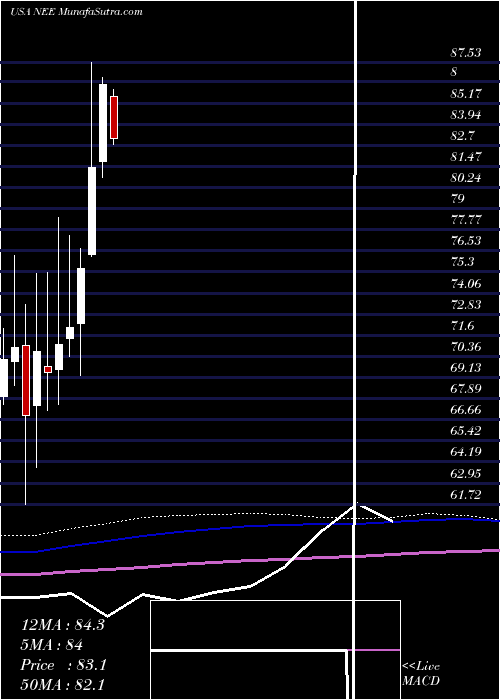Click the 50MA : 82.1 readout

[62, 684]
